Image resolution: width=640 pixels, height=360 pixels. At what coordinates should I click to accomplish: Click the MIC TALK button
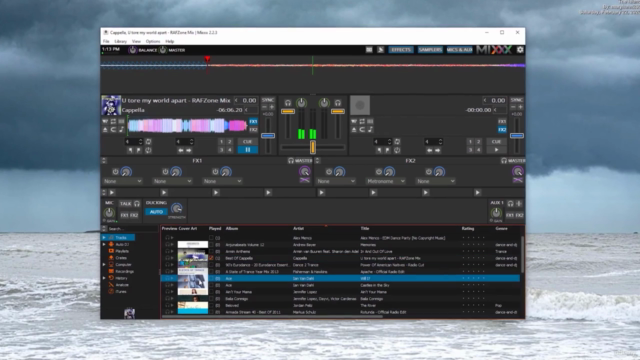(x=125, y=203)
